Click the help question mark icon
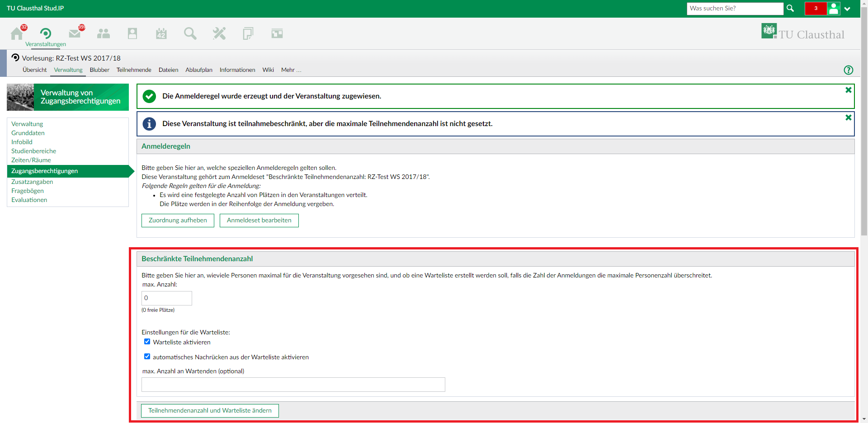Viewport: 868px width, 423px height. click(x=848, y=70)
